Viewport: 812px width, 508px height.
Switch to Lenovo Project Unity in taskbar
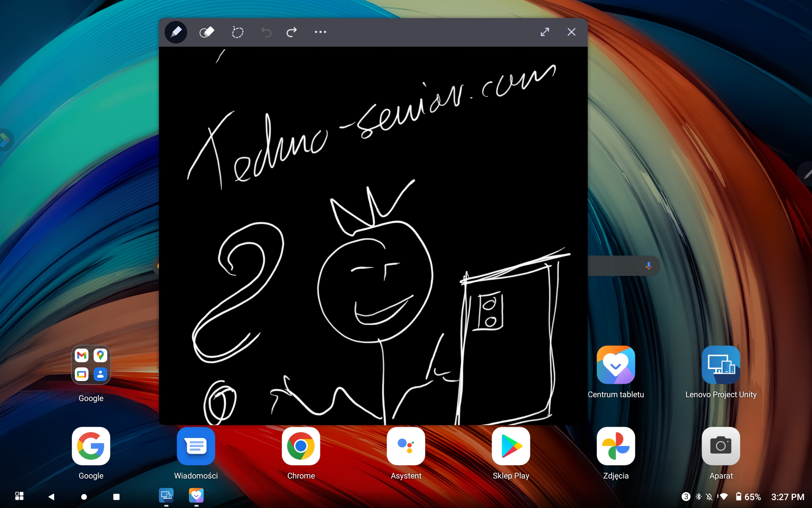coord(166,496)
